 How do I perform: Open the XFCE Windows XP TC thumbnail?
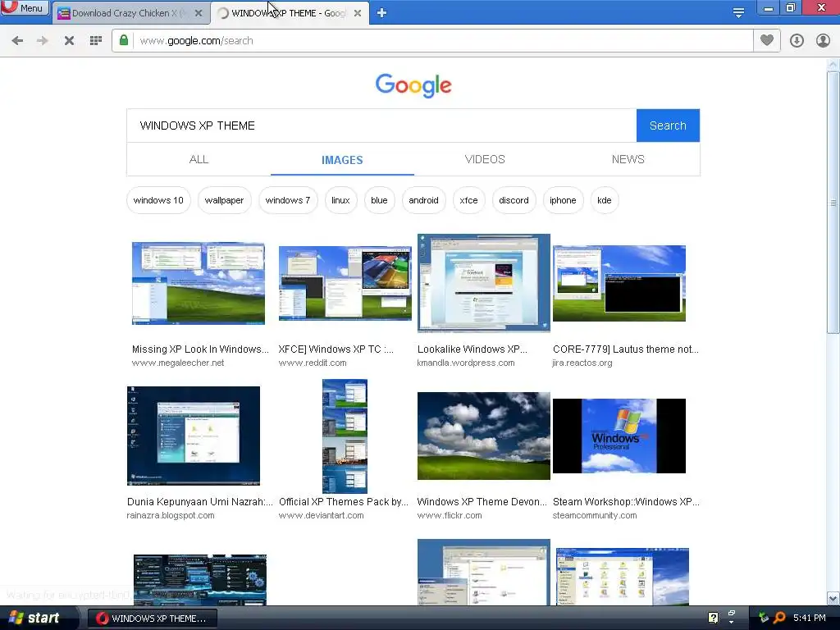pyautogui.click(x=345, y=283)
